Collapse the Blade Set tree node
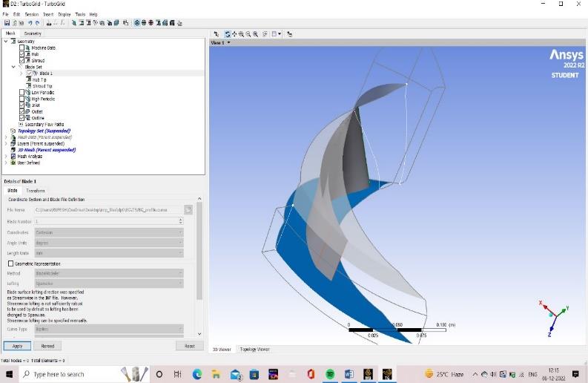 click(13, 67)
